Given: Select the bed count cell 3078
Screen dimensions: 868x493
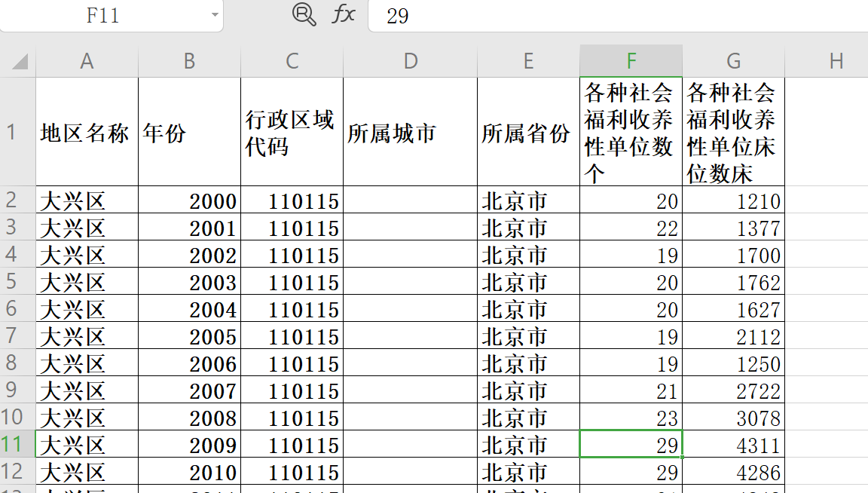Looking at the screenshot, I should click(x=733, y=417).
